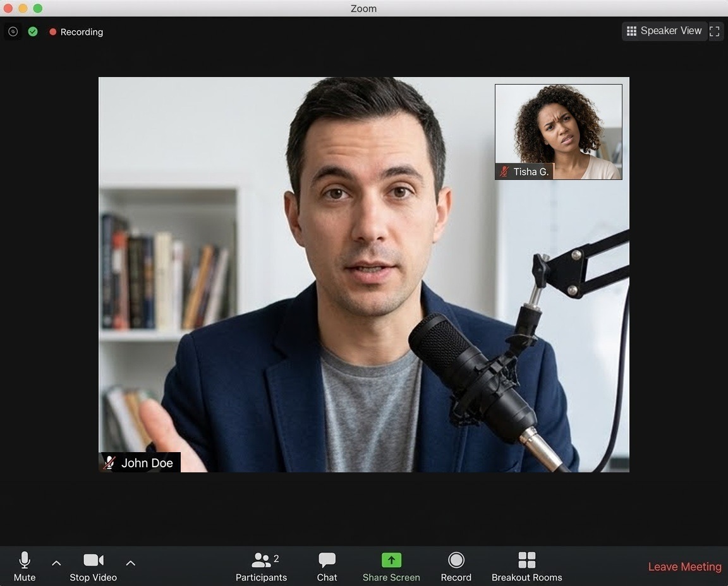Click the Record button
Screen dimensions: 728x586
(x=456, y=566)
